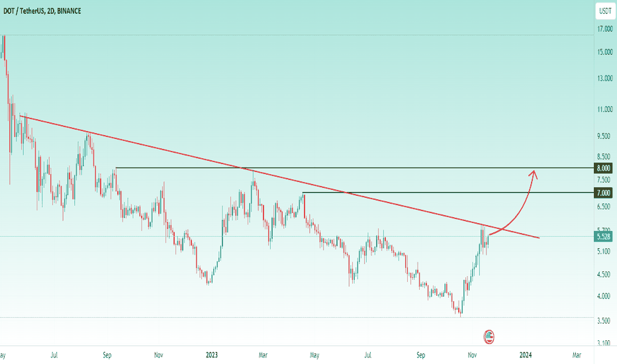Click the 17.000 price axis value
This screenshot has width=617, height=364.
(x=605, y=28)
